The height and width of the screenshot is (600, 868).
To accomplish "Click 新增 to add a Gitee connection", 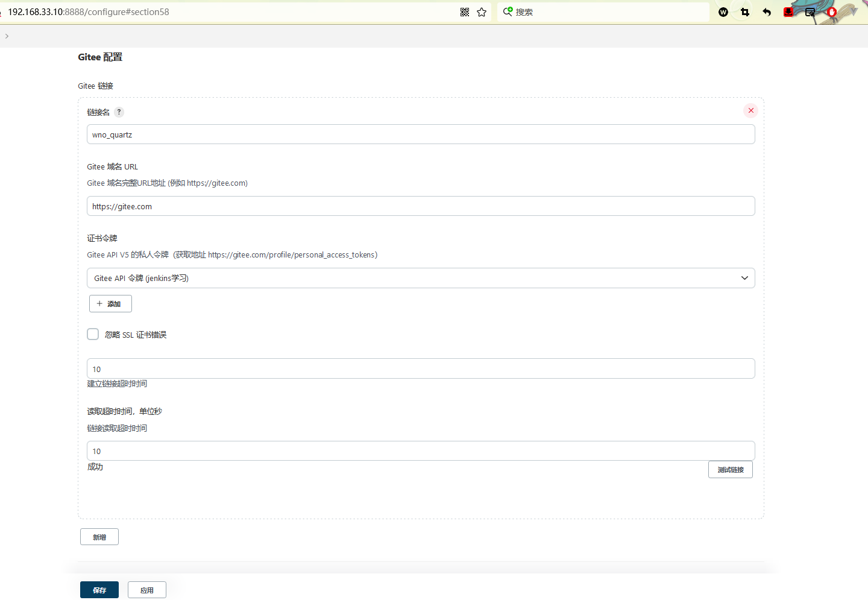I will point(99,537).
